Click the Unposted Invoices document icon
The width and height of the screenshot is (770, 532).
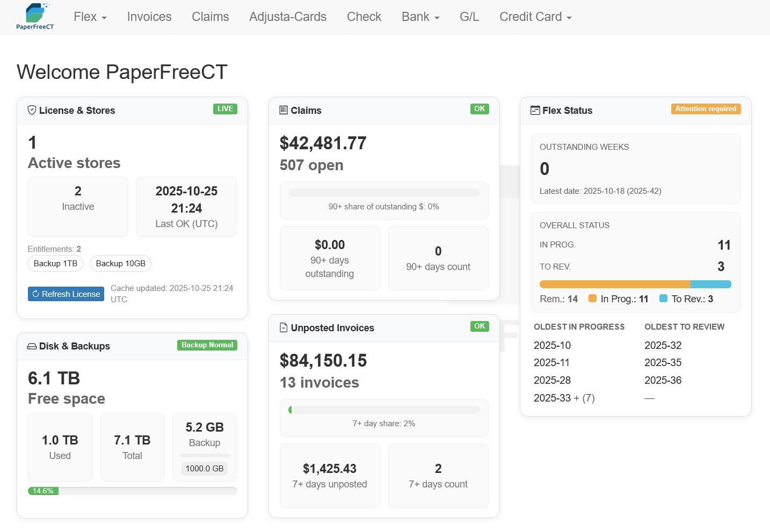pyautogui.click(x=284, y=327)
